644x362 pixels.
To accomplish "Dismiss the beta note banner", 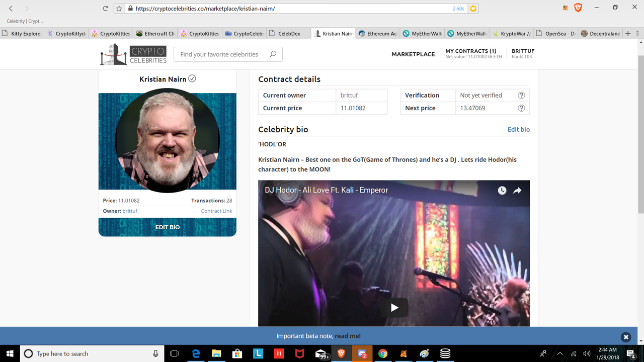I will click(x=625, y=337).
